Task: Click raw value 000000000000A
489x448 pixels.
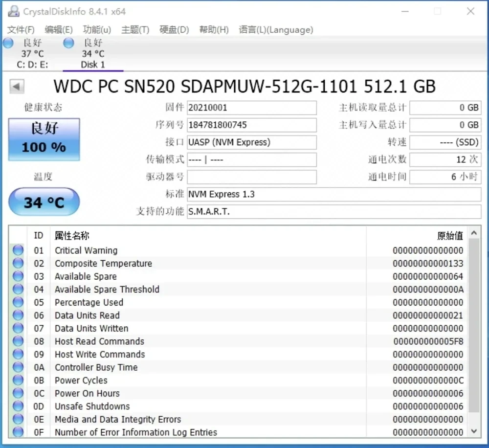Action: [x=428, y=290]
